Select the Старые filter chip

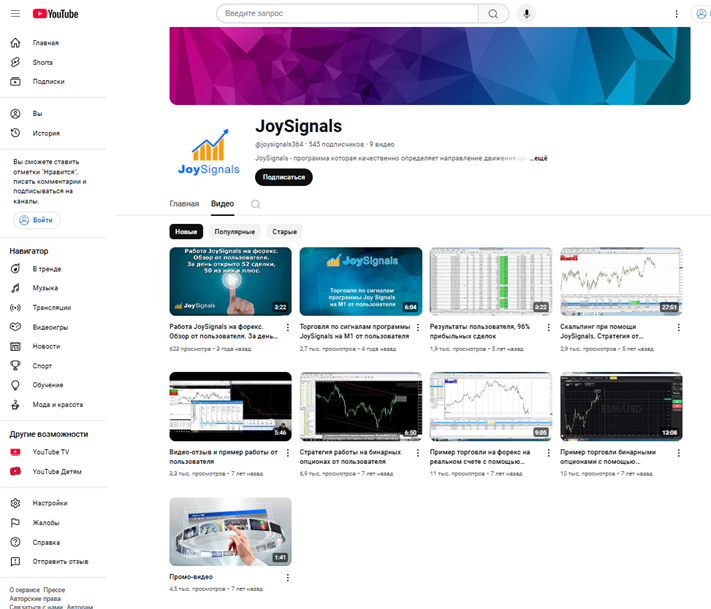284,232
